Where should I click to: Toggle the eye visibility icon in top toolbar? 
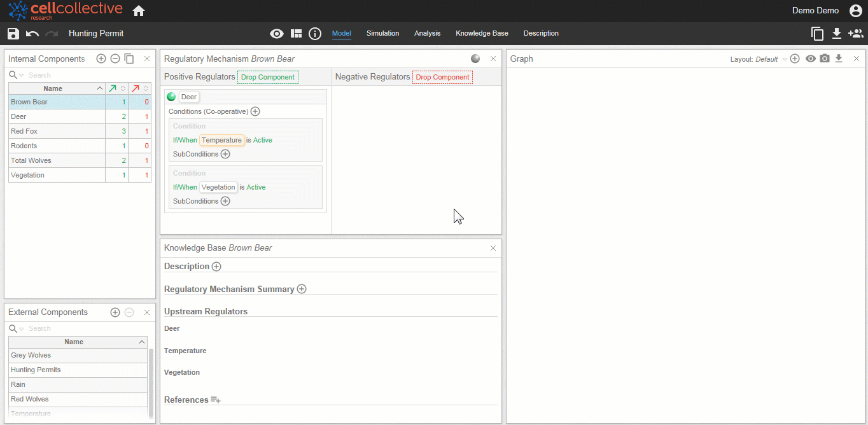pyautogui.click(x=277, y=34)
